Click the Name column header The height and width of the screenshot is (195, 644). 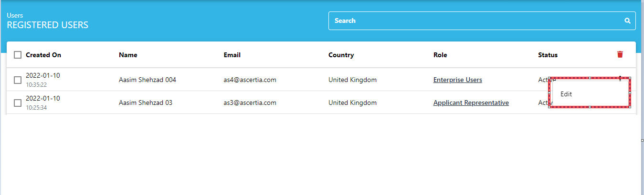pos(128,55)
